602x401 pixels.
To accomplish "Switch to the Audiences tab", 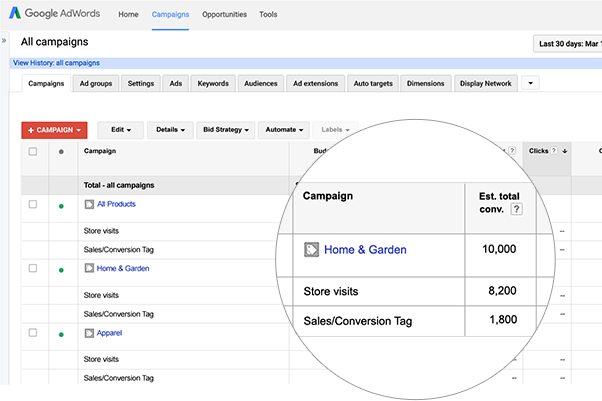I will tap(261, 83).
